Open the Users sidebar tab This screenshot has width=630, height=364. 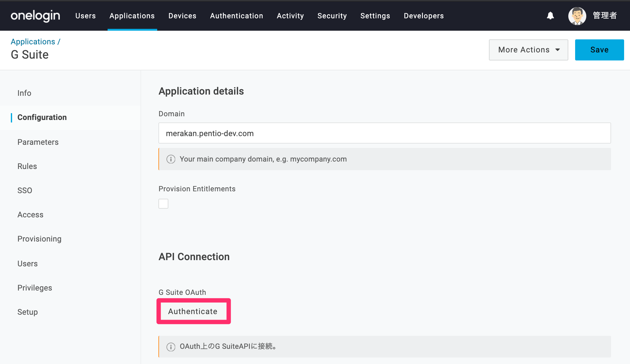[x=27, y=264]
